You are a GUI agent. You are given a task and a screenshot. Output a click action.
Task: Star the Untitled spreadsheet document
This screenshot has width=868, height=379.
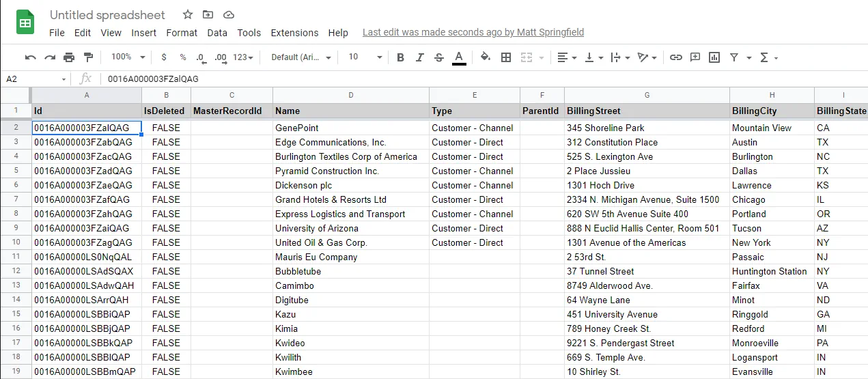[188, 14]
